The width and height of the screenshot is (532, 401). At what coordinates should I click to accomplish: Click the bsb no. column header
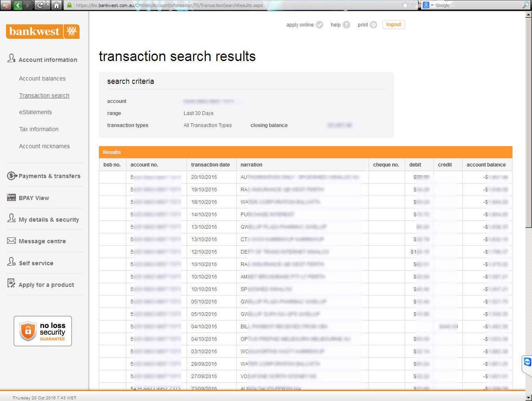point(112,165)
